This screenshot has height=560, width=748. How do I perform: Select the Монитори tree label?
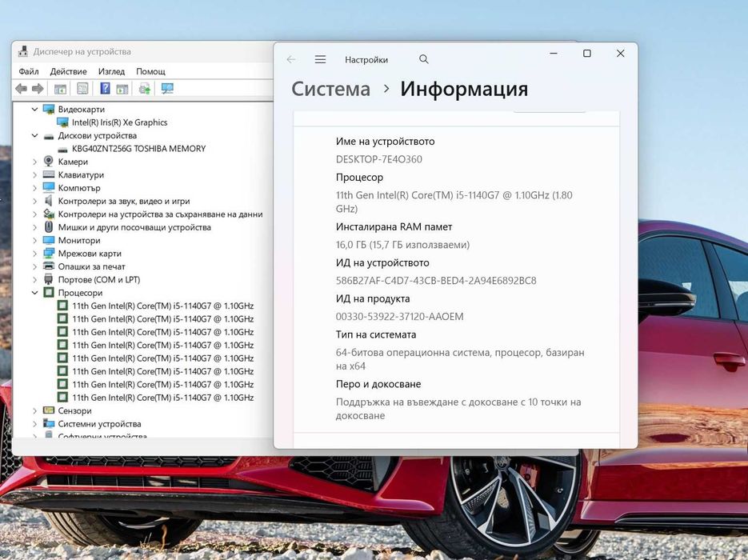(x=79, y=241)
